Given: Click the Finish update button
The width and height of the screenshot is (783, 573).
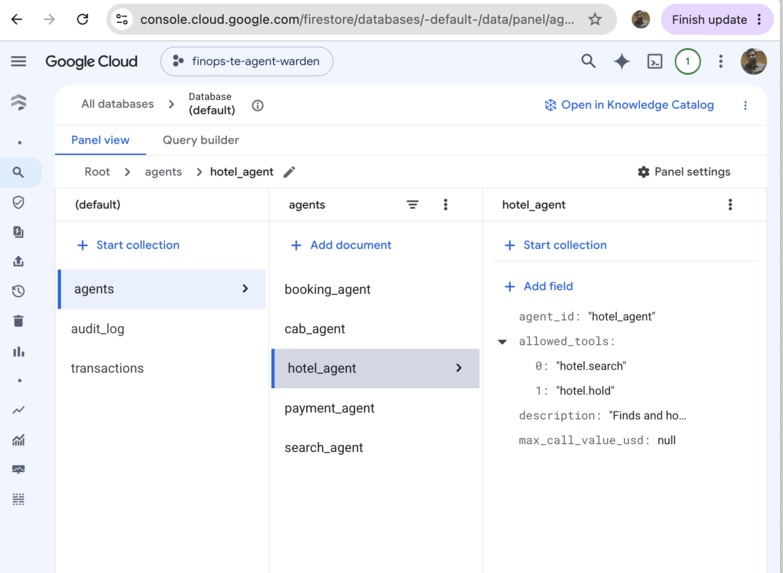Looking at the screenshot, I should click(717, 19).
